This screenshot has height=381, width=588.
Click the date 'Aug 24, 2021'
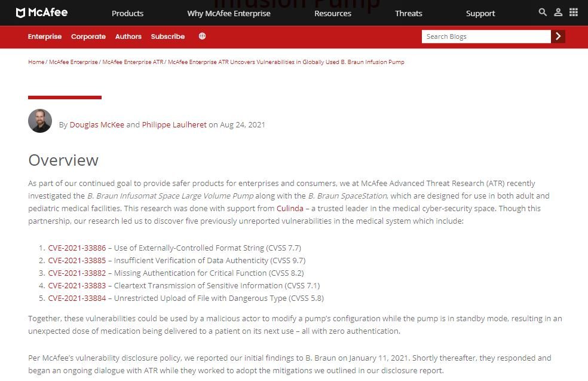coord(242,124)
